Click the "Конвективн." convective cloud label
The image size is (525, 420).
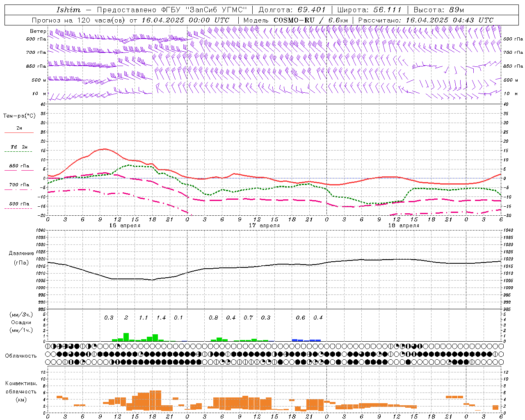[x=21, y=383]
